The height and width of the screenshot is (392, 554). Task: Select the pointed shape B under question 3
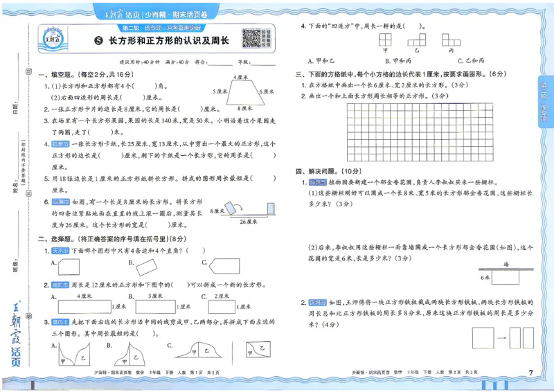129,354
